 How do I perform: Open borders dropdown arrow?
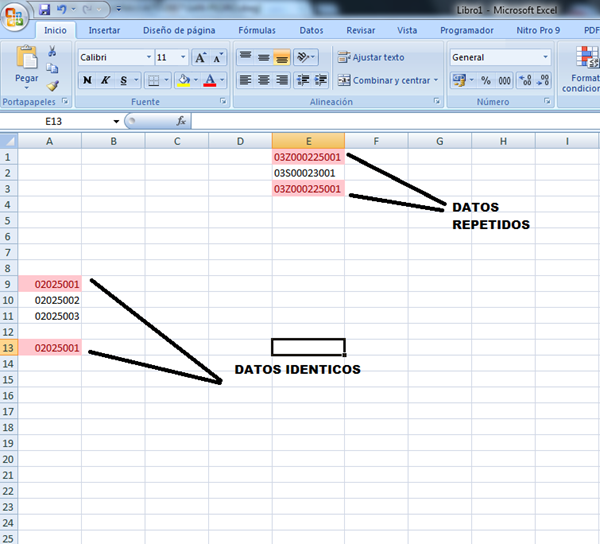tap(166, 80)
